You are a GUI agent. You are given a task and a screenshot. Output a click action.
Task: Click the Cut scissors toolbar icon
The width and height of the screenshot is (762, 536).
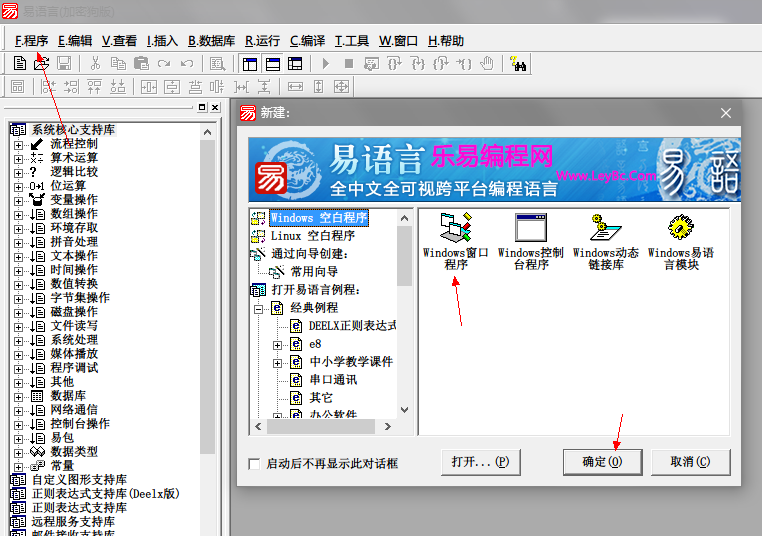pyautogui.click(x=95, y=63)
